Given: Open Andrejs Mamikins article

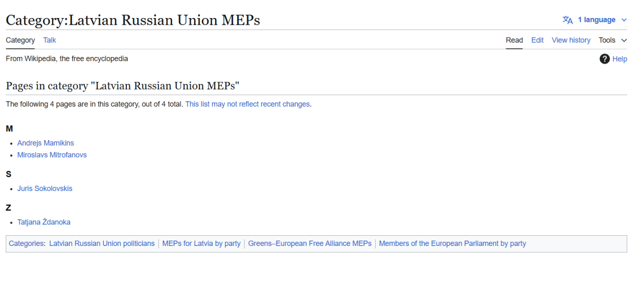Looking at the screenshot, I should (x=45, y=143).
